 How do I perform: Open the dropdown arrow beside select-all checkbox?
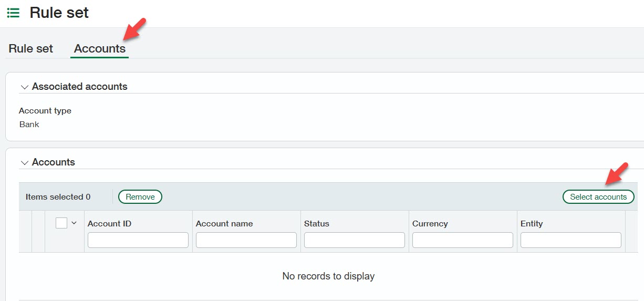pos(74,223)
